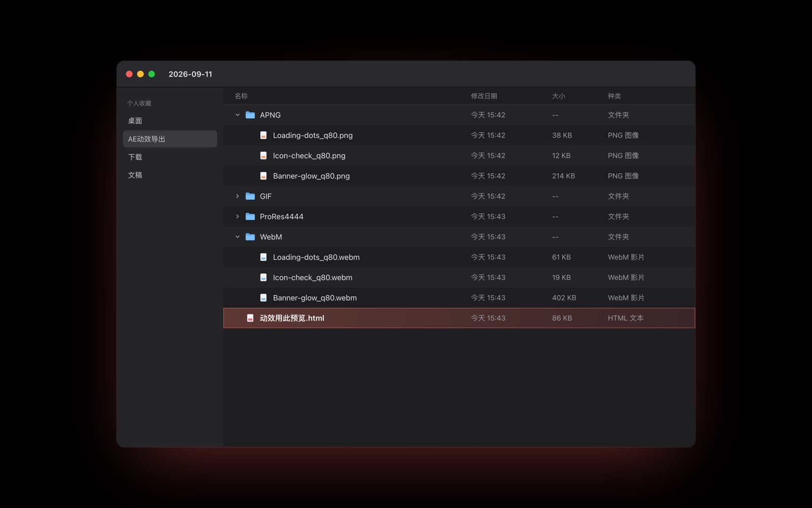This screenshot has width=812, height=508.
Task: Collapse the APNG folder chevron
Action: tap(238, 115)
